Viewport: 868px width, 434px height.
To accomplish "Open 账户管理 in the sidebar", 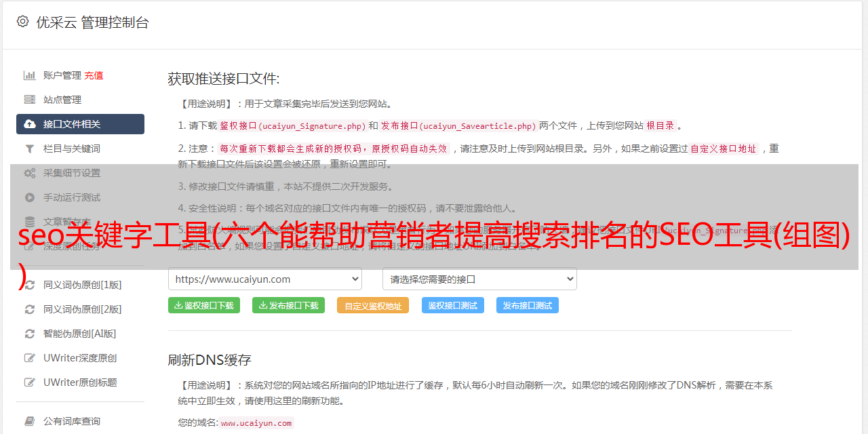I will click(x=62, y=75).
